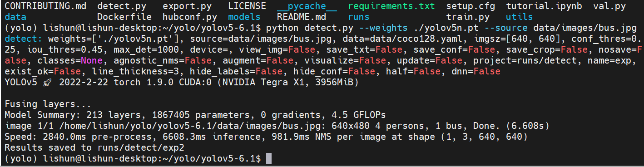Click the README.md file name
The height and width of the screenshot is (167, 644).
[302, 17]
